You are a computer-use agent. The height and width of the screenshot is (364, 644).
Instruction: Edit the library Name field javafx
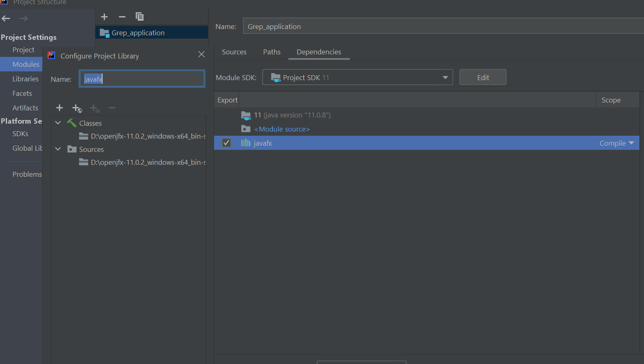142,79
